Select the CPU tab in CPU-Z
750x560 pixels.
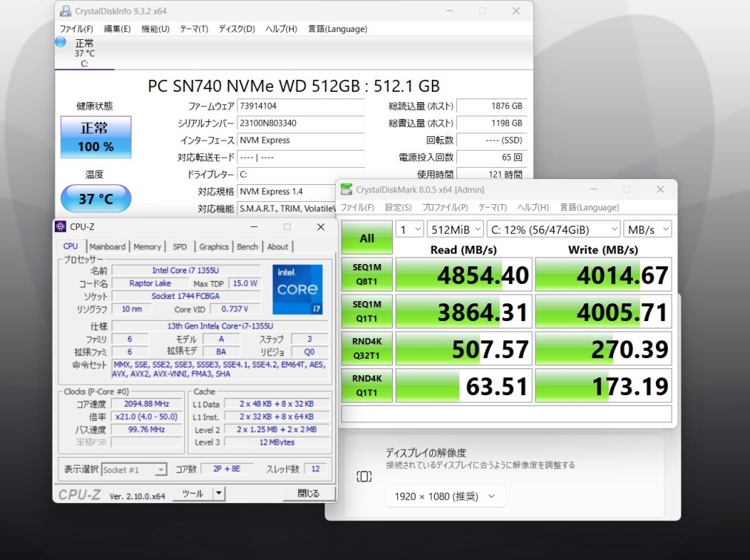70,246
